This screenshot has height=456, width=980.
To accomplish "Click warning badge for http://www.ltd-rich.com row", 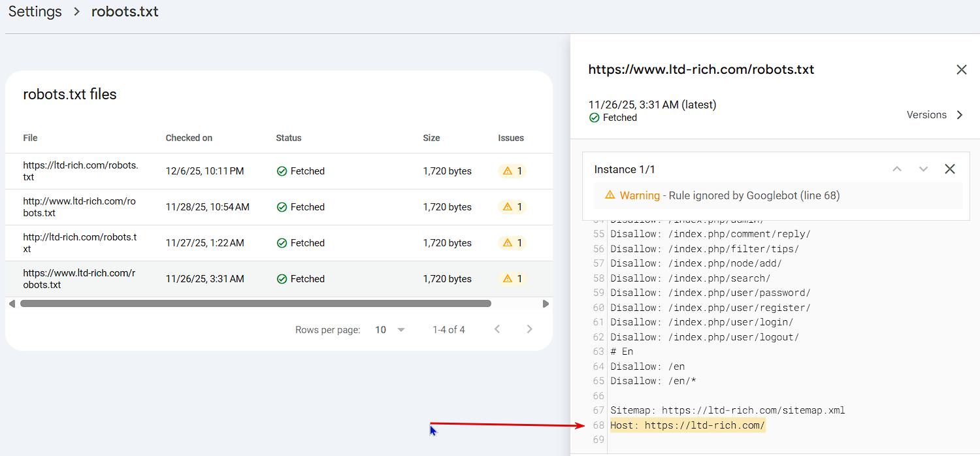I will [512, 207].
